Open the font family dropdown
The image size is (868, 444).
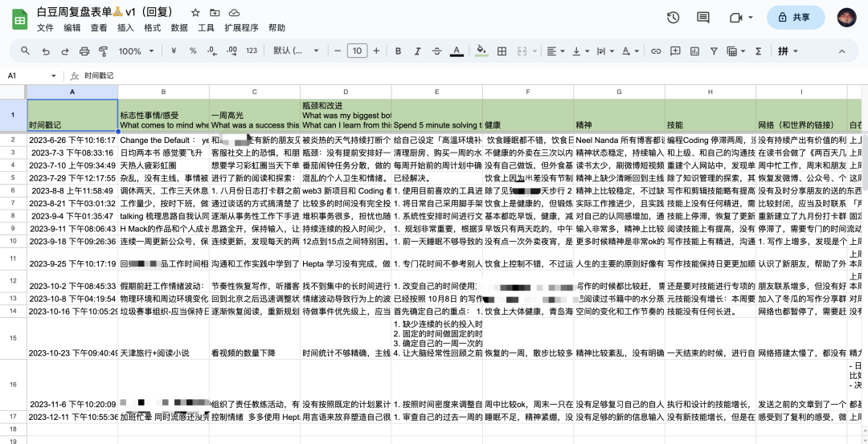tap(296, 51)
